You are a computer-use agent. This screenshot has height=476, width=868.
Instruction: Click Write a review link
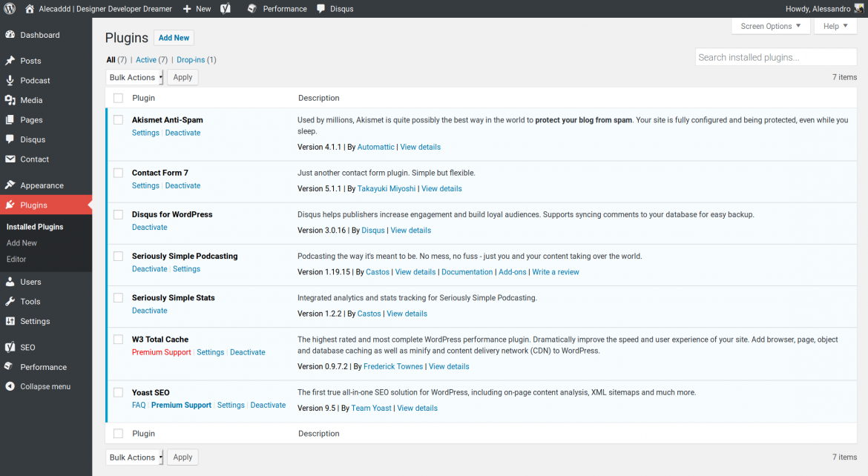tap(556, 272)
